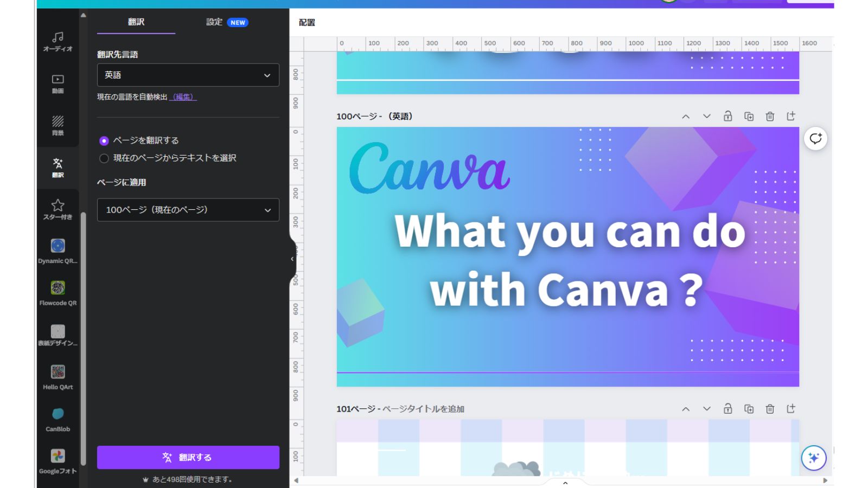Click the 翻訳先言語 label
This screenshot has height=488, width=868.
click(118, 54)
